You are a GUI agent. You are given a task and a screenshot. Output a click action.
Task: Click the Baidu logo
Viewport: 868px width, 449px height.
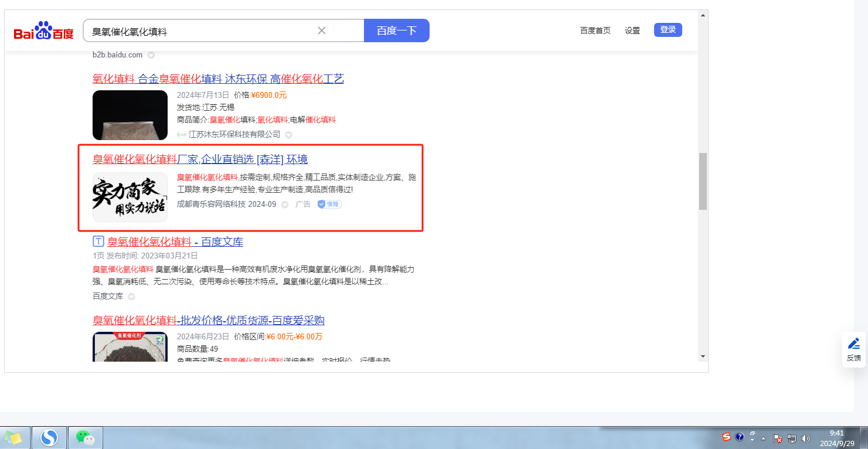click(x=44, y=31)
